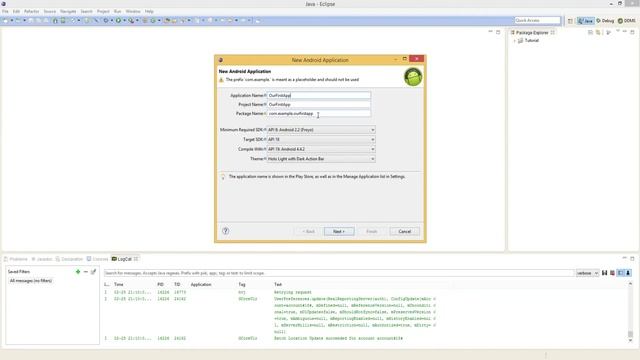Maximize the LogCat bottom panel

632,258
